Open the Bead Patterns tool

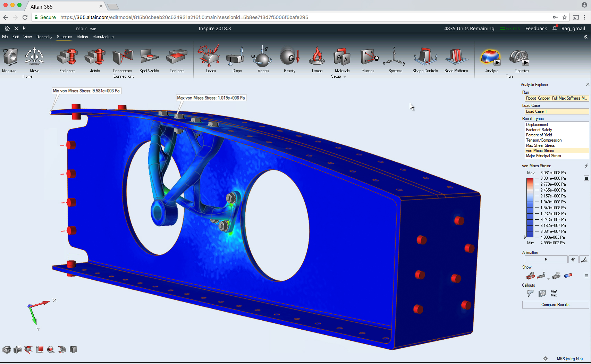[x=456, y=59]
